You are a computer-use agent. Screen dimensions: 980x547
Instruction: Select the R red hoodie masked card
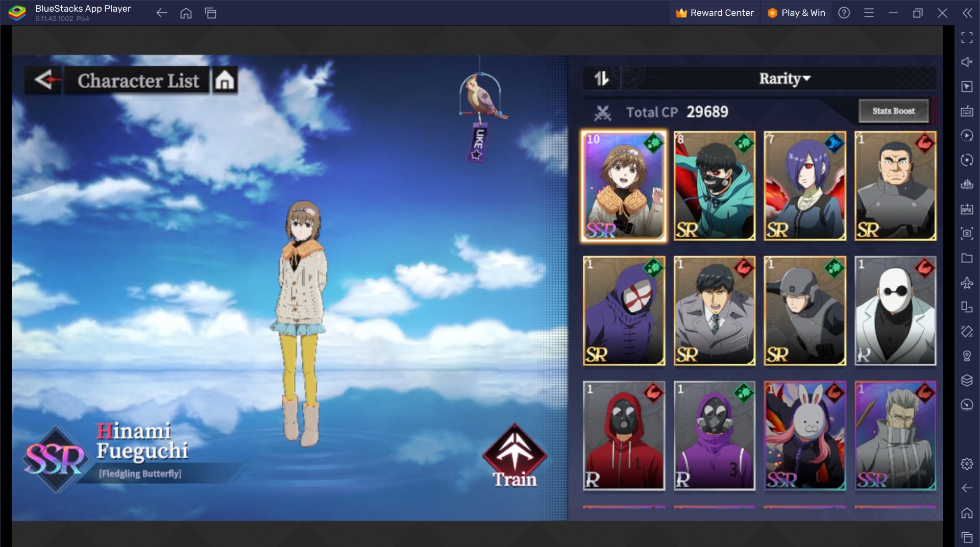click(x=624, y=436)
